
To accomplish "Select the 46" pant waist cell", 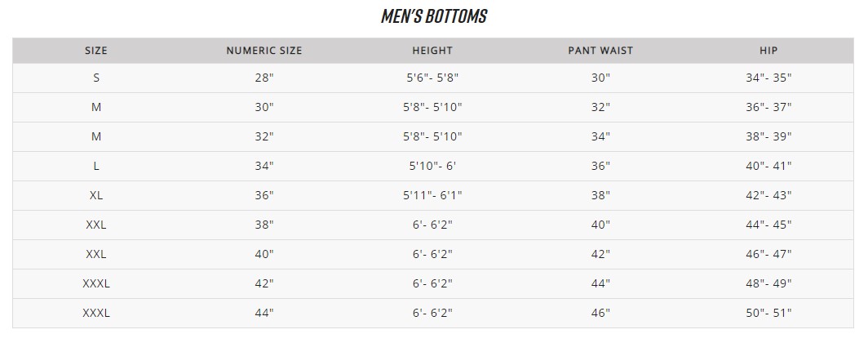I will (600, 313).
